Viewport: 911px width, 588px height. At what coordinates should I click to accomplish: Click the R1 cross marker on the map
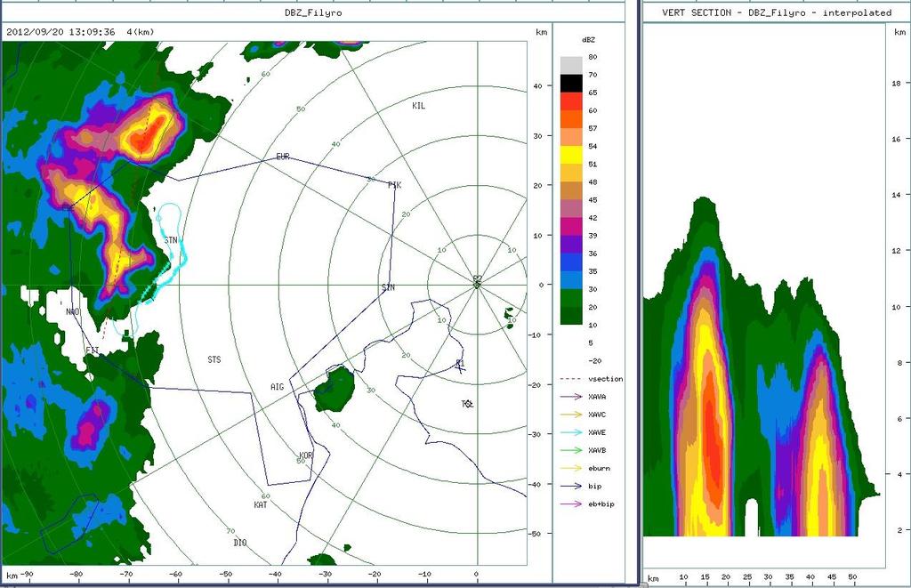click(x=460, y=366)
